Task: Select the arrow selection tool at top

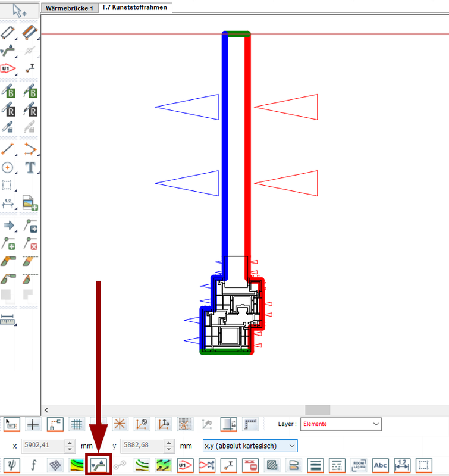Action: pos(29,11)
